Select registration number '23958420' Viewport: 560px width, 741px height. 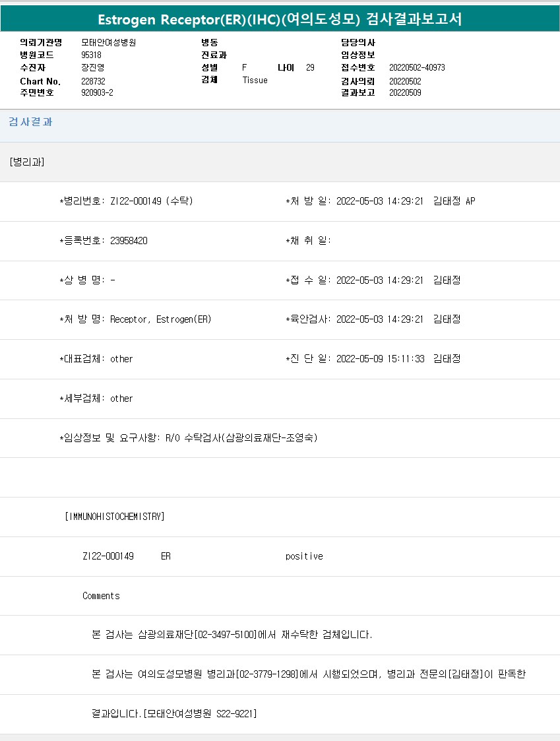(129, 241)
